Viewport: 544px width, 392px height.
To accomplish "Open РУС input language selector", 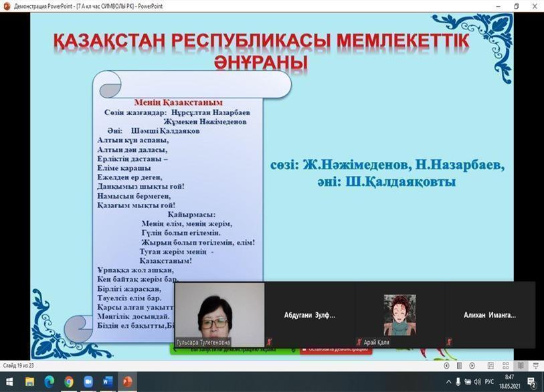I will (x=488, y=382).
